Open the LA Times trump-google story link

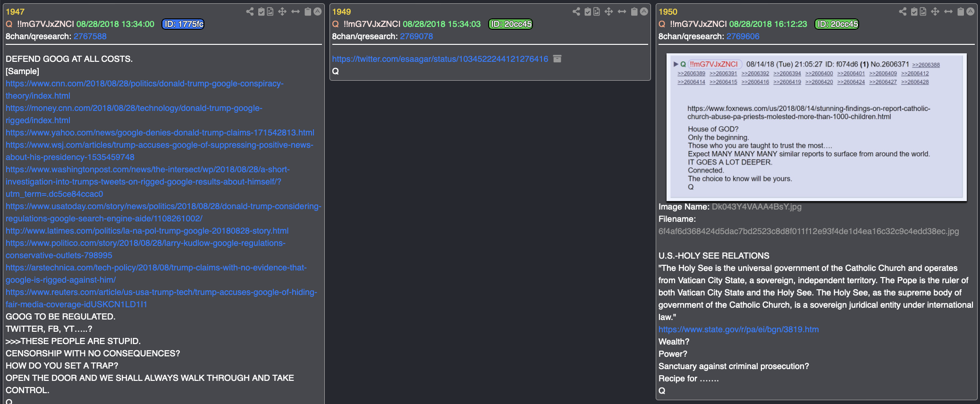147,231
